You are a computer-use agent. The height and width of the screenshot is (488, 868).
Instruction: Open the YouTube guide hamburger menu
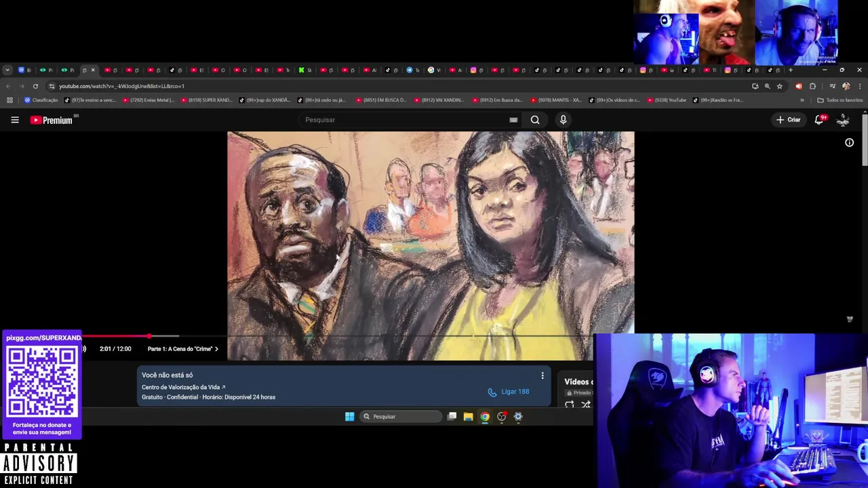pyautogui.click(x=15, y=120)
